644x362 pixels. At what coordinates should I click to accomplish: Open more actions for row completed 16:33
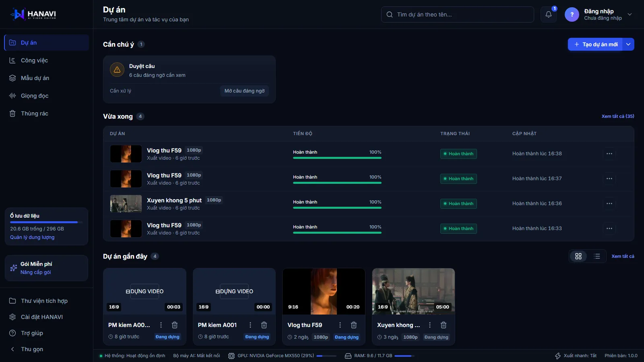coord(609,228)
